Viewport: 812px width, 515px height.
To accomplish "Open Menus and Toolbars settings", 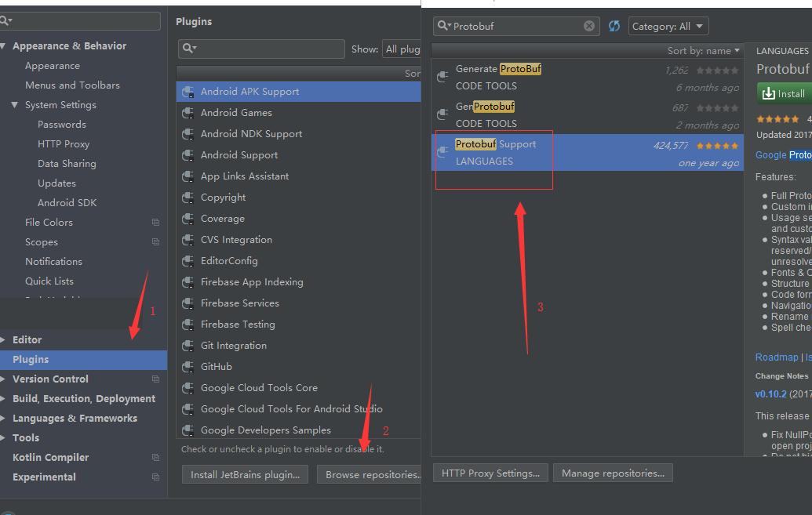I will 72,85.
